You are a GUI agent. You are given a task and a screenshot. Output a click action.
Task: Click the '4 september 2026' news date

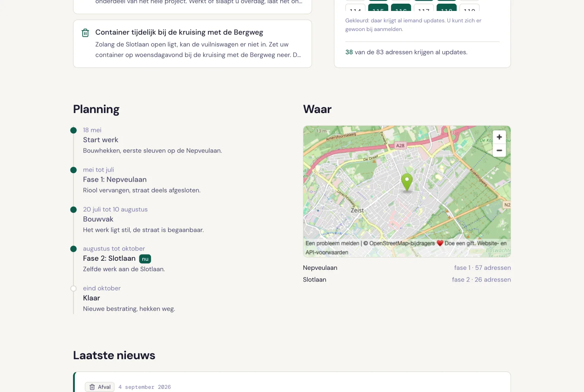145,387
